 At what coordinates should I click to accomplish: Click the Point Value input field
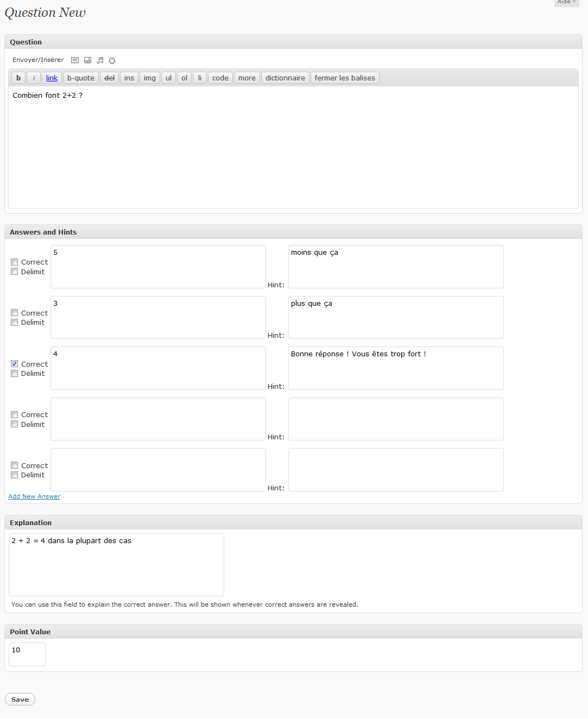pos(27,654)
